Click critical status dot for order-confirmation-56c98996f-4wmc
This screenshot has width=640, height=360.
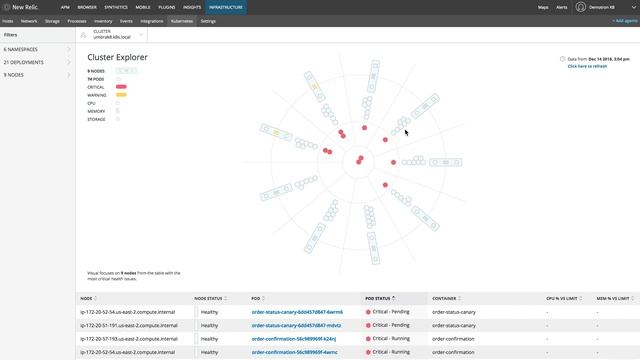click(x=368, y=352)
